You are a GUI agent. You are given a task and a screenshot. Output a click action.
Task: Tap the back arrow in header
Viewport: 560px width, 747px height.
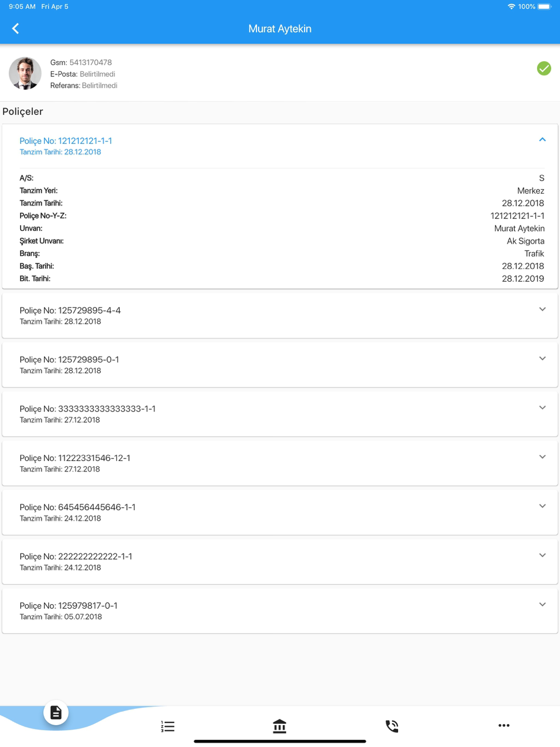pos(16,29)
